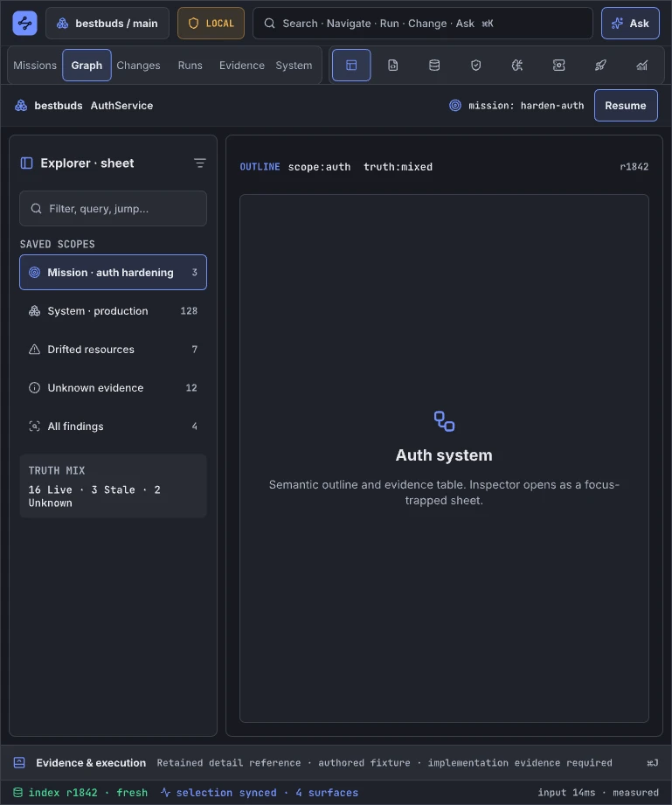Open the Explorer filter options icon

[x=200, y=163]
